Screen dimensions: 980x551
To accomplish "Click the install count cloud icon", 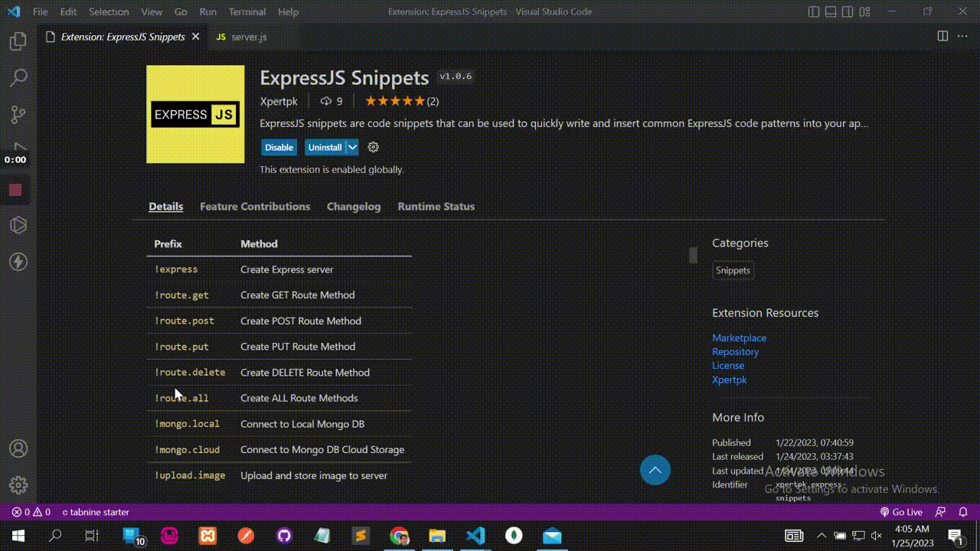I will [326, 101].
